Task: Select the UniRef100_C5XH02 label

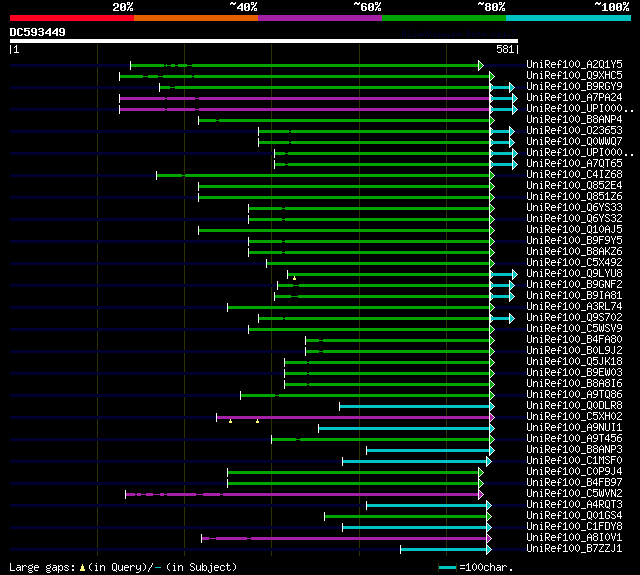Action: click(574, 417)
